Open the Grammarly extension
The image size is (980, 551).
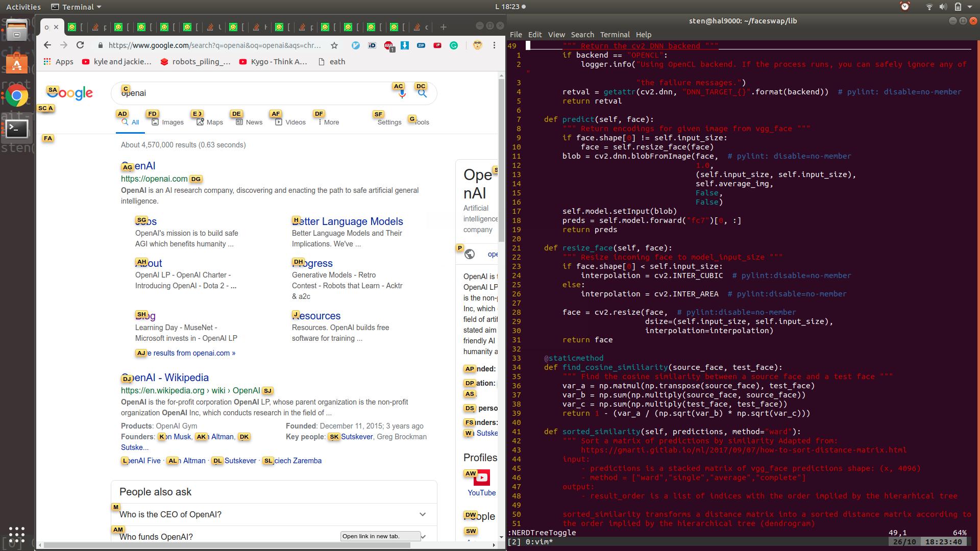coord(453,45)
